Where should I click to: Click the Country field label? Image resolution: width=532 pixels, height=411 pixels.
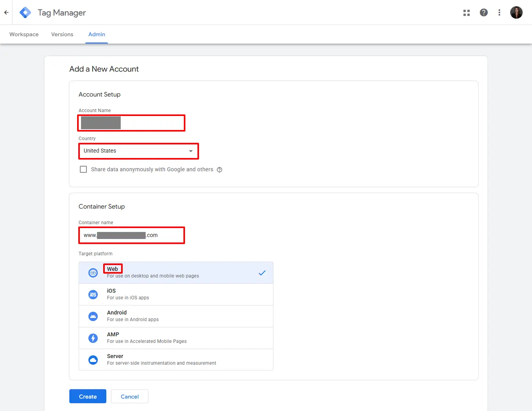[x=87, y=139]
